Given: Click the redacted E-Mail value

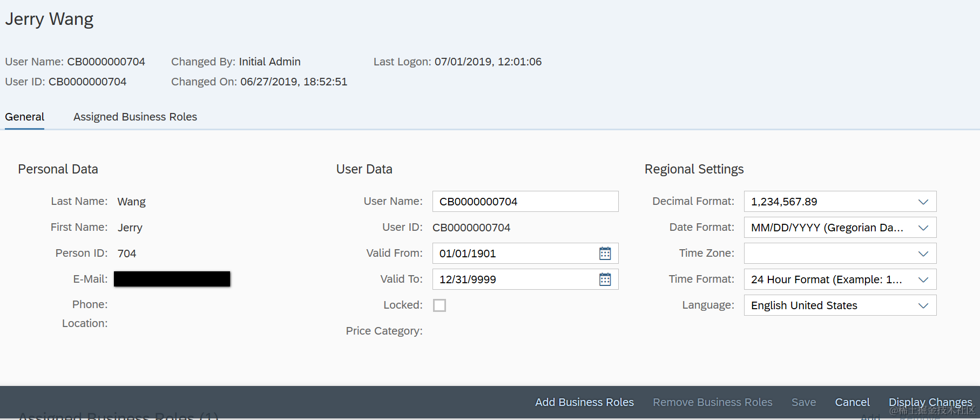Looking at the screenshot, I should coord(172,279).
